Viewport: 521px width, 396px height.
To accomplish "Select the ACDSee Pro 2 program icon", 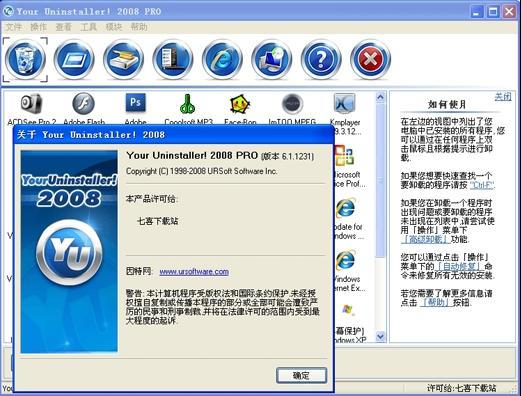I will pyautogui.click(x=31, y=103).
